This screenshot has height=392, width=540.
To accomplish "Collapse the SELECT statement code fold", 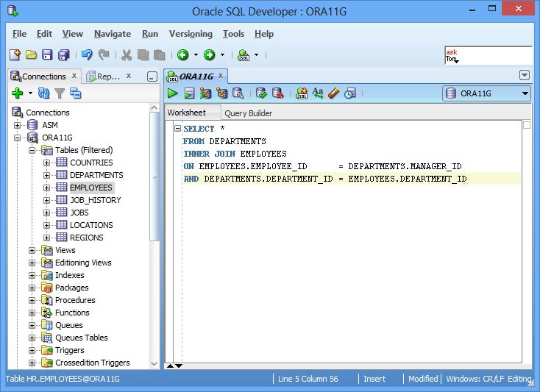I will (x=178, y=129).
